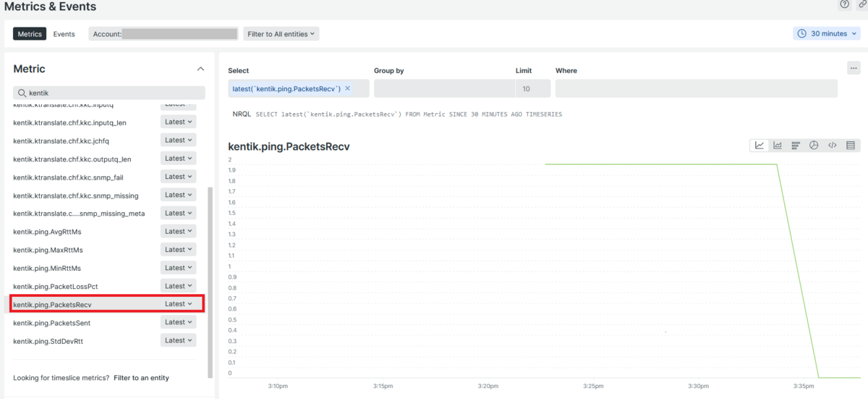The image size is (868, 399).
Task: Open the three-dot options menu
Action: tap(854, 67)
